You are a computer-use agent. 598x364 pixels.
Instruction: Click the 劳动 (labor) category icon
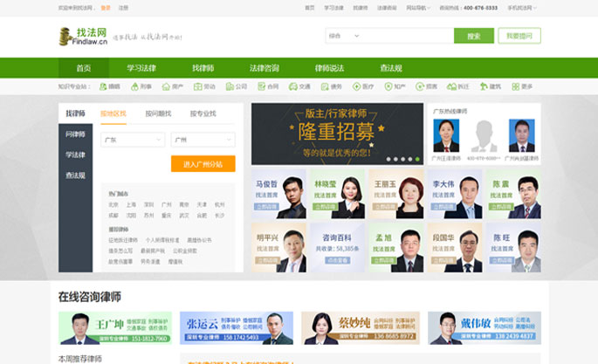pos(198,86)
